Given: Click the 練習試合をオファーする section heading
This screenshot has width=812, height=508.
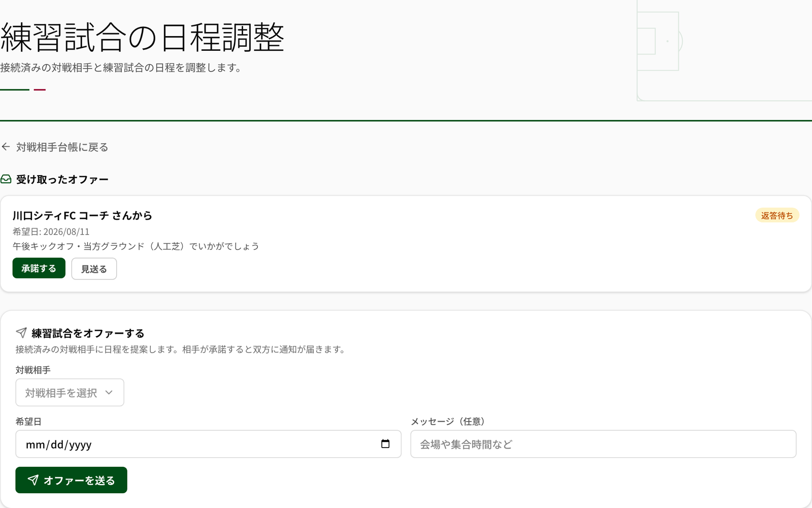Looking at the screenshot, I should pos(88,333).
